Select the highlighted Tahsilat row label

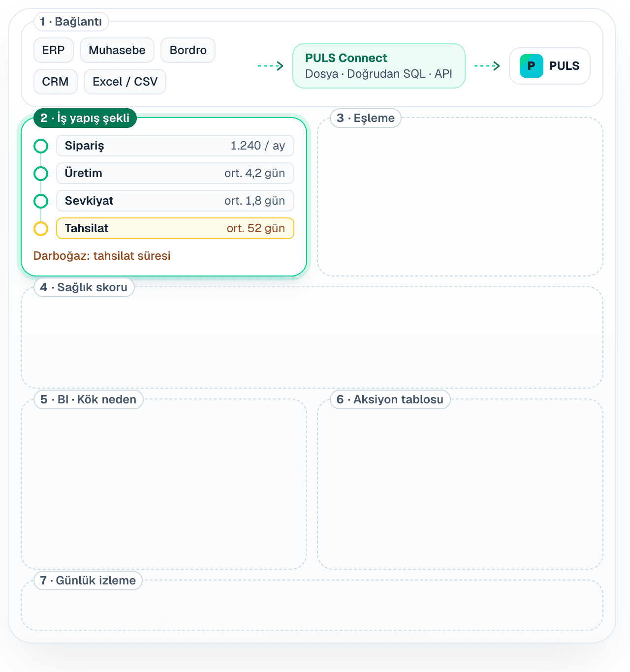[87, 228]
